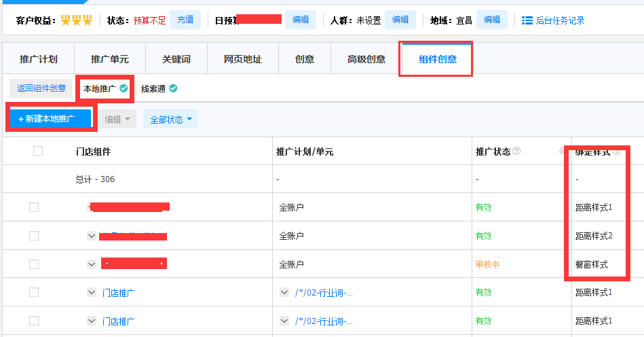The height and width of the screenshot is (337, 644).
Task: Click check badge next to 本地推广
Action: tap(124, 88)
